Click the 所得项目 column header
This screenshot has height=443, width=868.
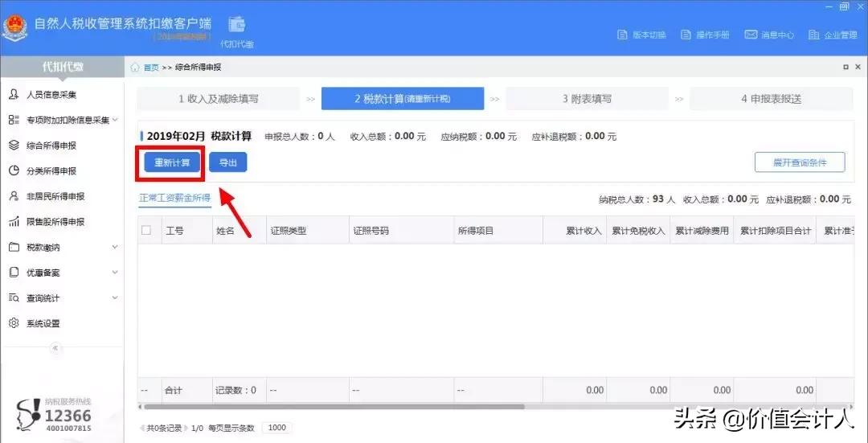(x=497, y=231)
